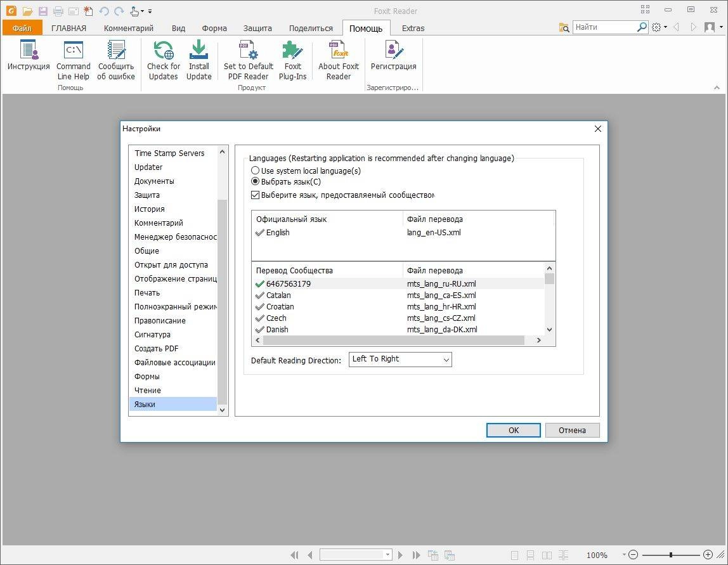Open Default Reading Direction dropdown
The height and width of the screenshot is (565, 728).
coord(400,360)
